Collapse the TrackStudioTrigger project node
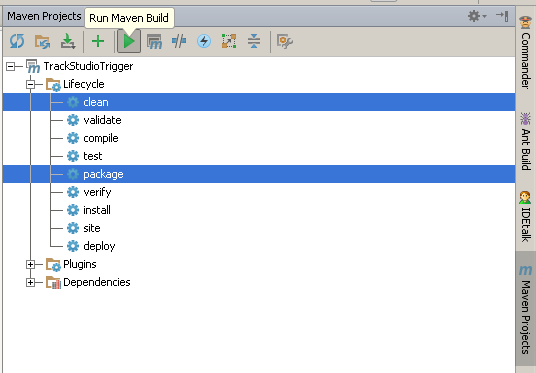536x373 pixels. (x=11, y=66)
